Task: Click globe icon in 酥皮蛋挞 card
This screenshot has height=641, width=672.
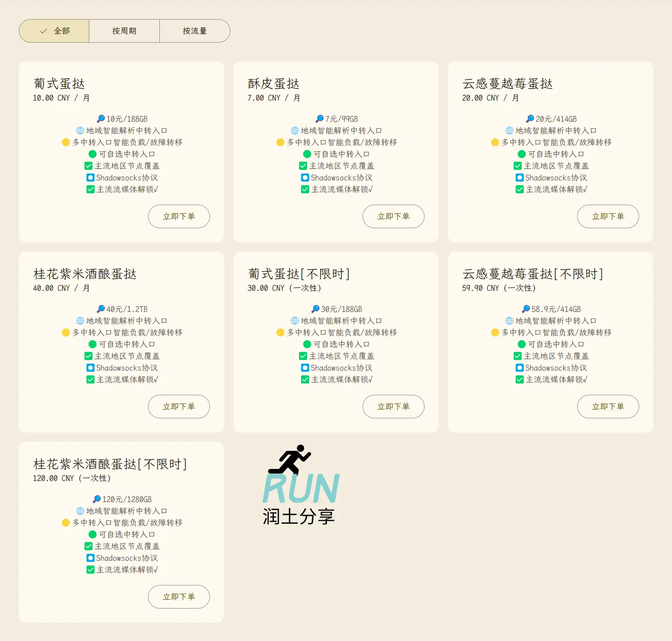Action: click(x=294, y=130)
